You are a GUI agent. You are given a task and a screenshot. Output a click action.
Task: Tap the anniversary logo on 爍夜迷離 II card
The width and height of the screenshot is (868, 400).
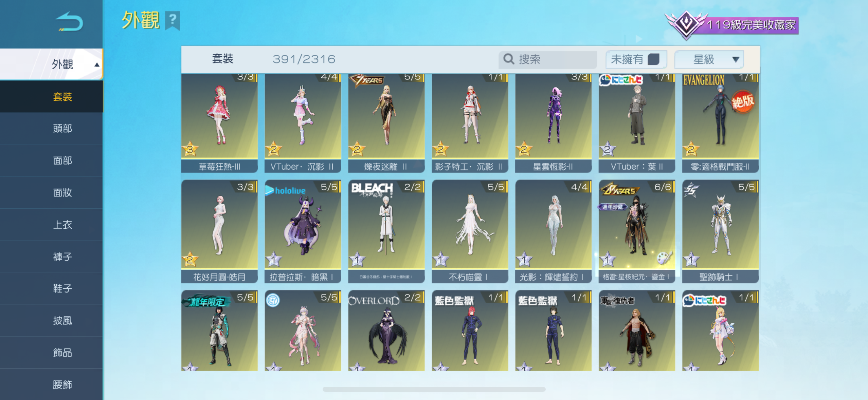coord(367,80)
